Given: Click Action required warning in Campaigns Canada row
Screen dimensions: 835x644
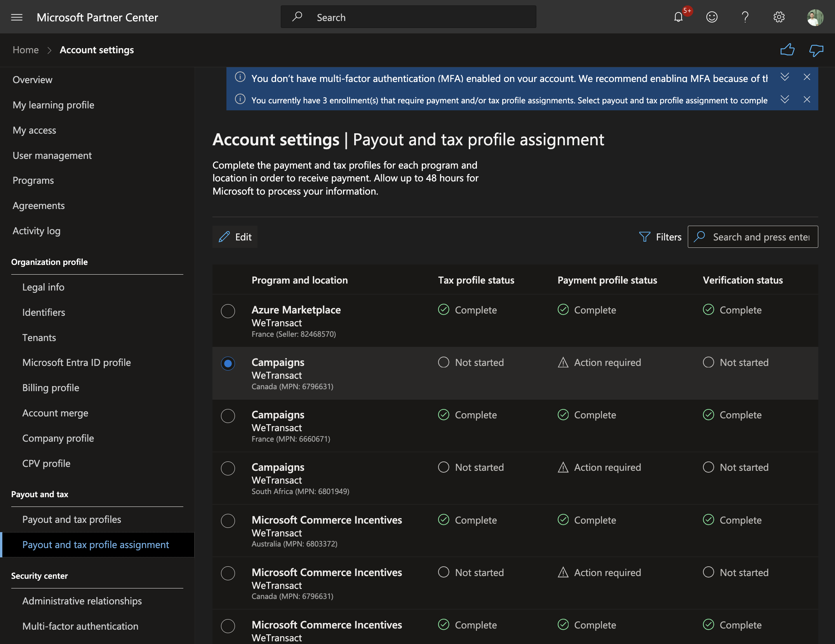Looking at the screenshot, I should coord(599,362).
